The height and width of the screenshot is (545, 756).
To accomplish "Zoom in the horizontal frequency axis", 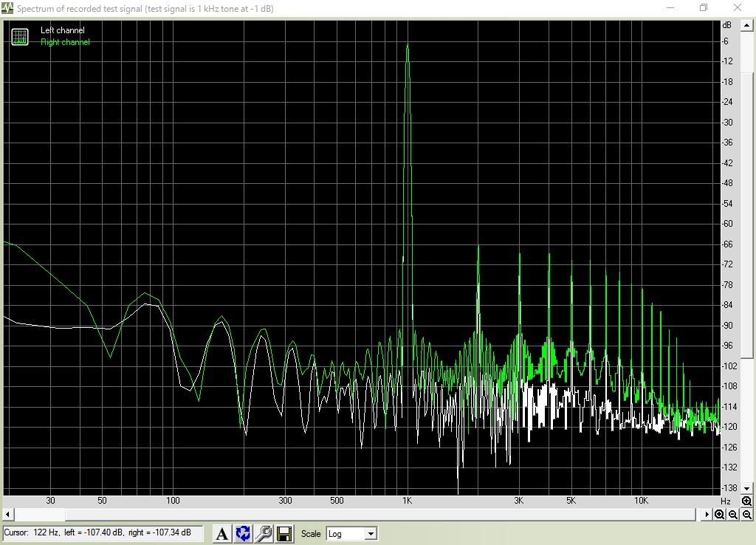I will click(x=719, y=515).
